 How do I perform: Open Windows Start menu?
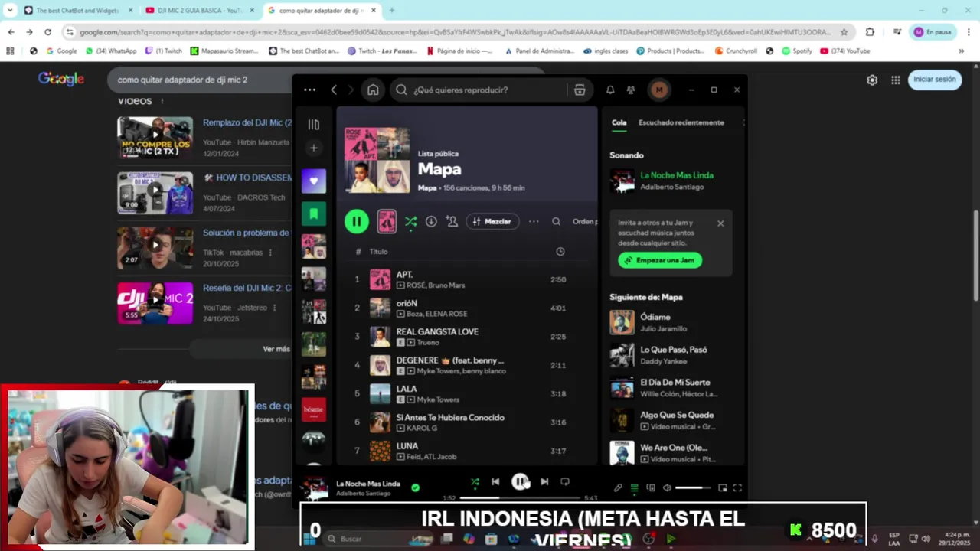coord(309,539)
